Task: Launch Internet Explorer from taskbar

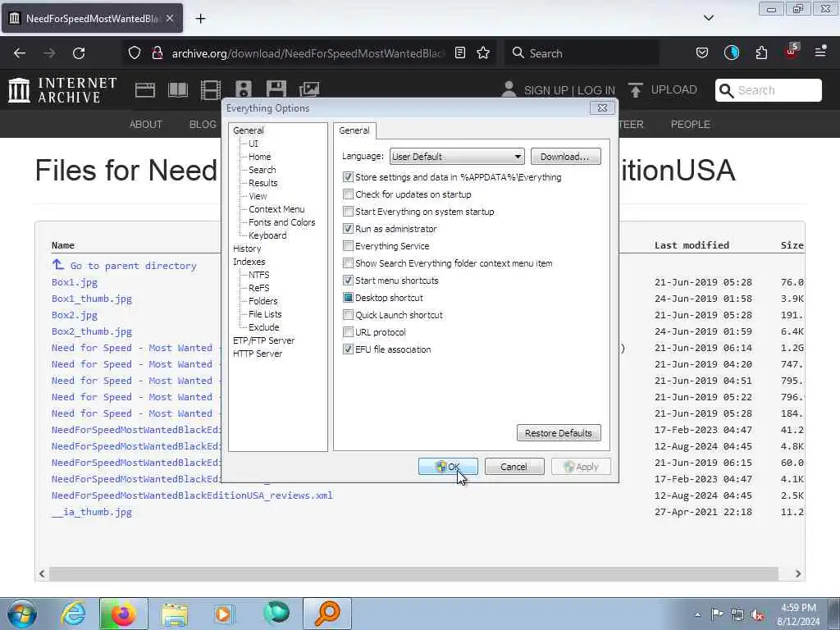Action: point(73,614)
